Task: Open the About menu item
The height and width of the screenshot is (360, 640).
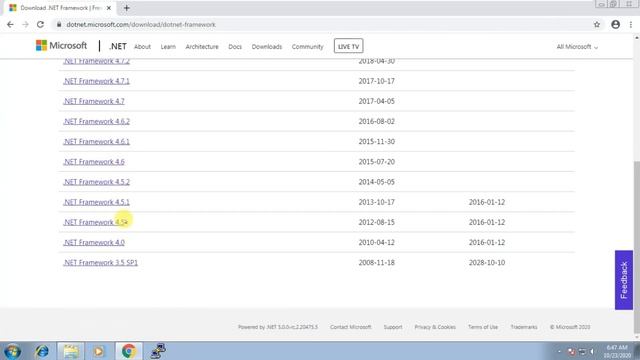Action: [x=142, y=47]
